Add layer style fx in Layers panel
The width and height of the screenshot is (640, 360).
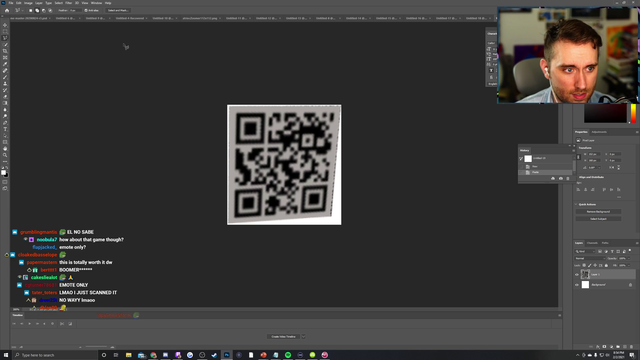(x=598, y=347)
